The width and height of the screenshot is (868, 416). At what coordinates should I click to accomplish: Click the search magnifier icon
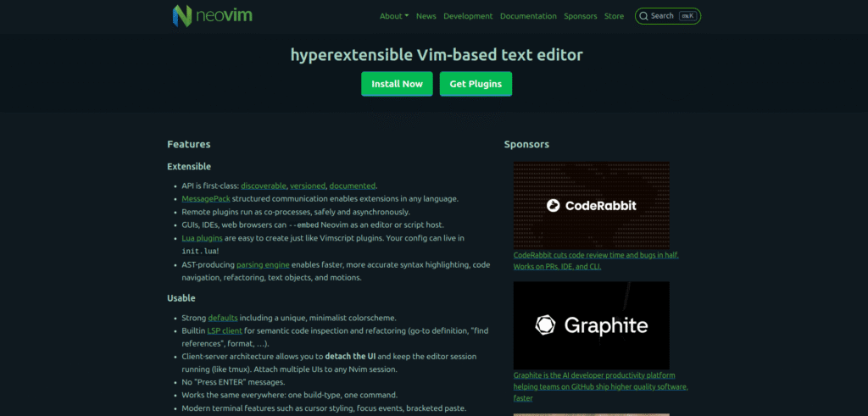(x=643, y=16)
